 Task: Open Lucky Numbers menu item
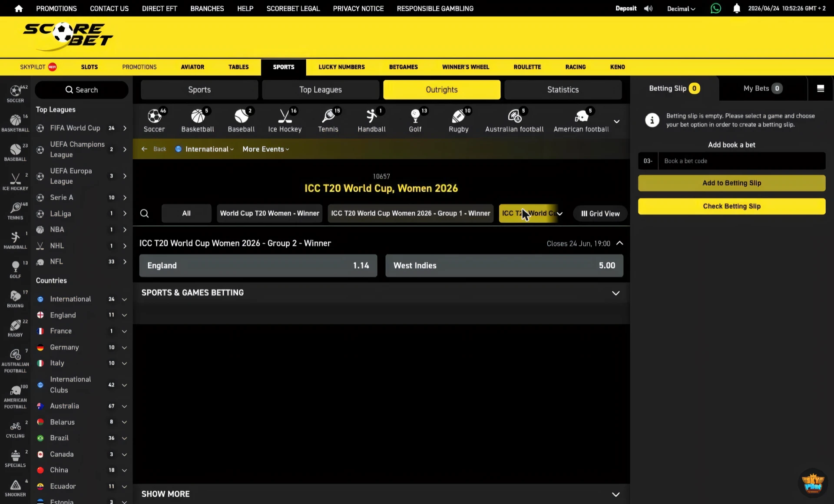(x=341, y=67)
